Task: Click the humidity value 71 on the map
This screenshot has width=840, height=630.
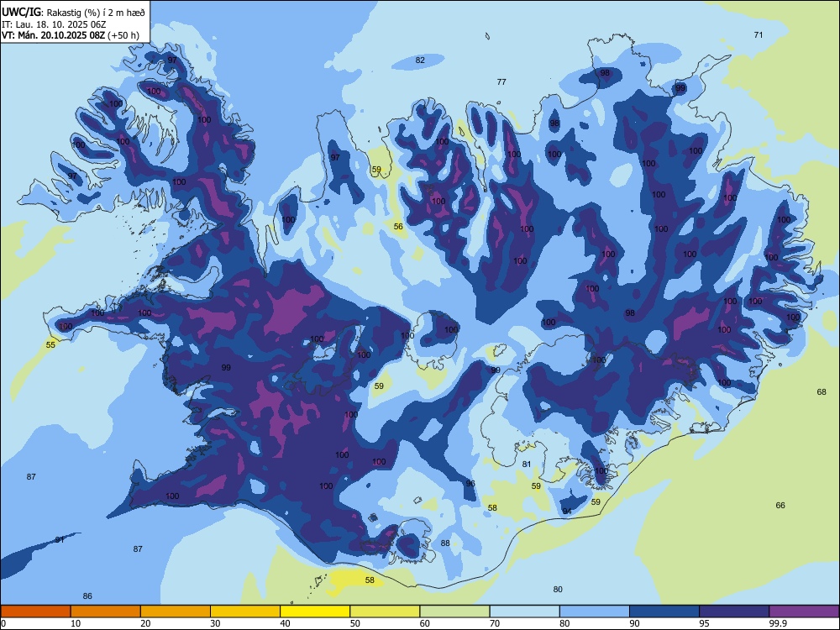Action: click(758, 34)
